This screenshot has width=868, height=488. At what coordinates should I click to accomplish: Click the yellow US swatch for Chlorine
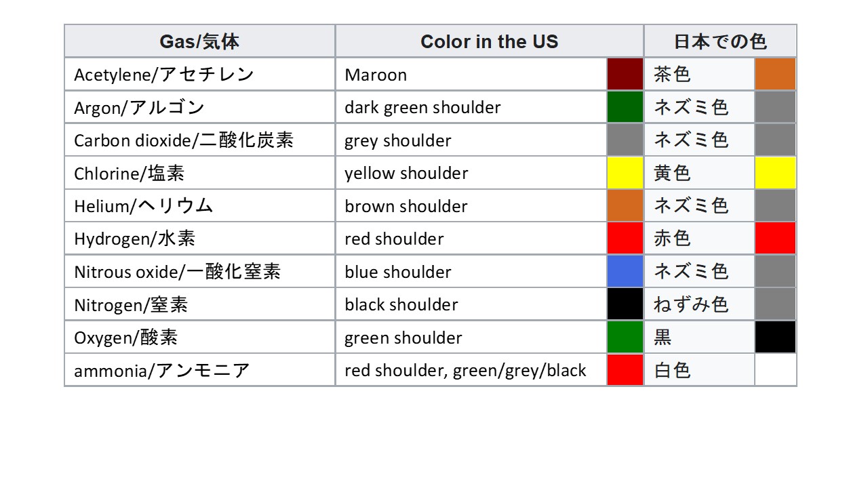[x=625, y=173]
